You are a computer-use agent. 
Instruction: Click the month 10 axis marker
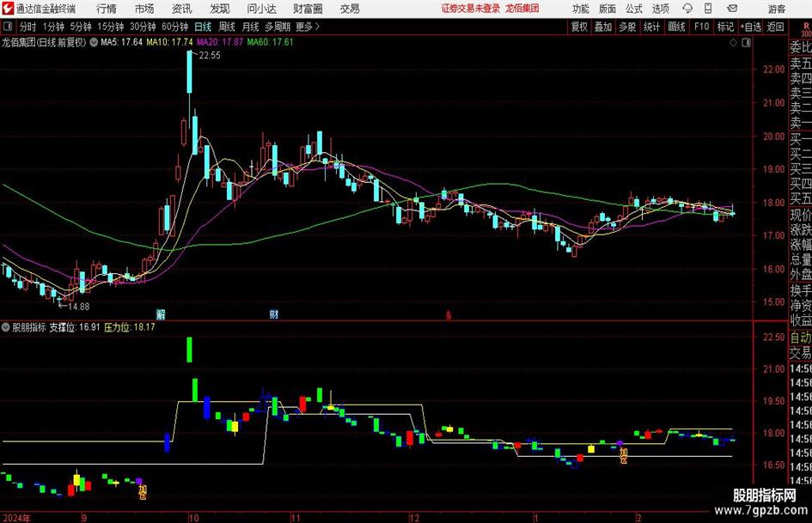tap(193, 518)
